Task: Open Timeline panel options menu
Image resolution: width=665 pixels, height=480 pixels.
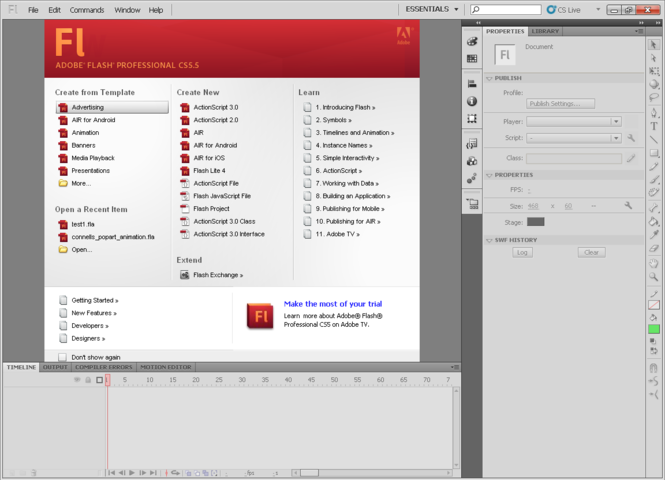Action: pos(455,367)
